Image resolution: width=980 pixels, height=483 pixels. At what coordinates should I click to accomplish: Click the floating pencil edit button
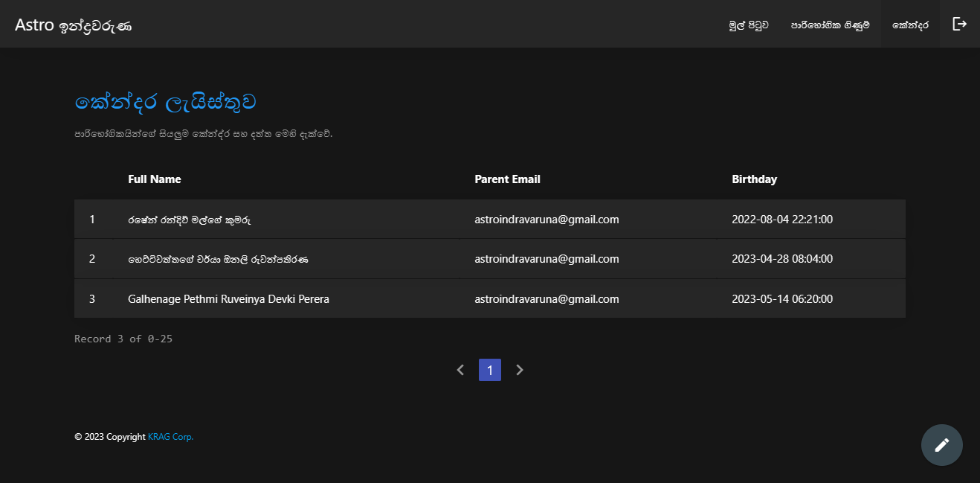[941, 445]
